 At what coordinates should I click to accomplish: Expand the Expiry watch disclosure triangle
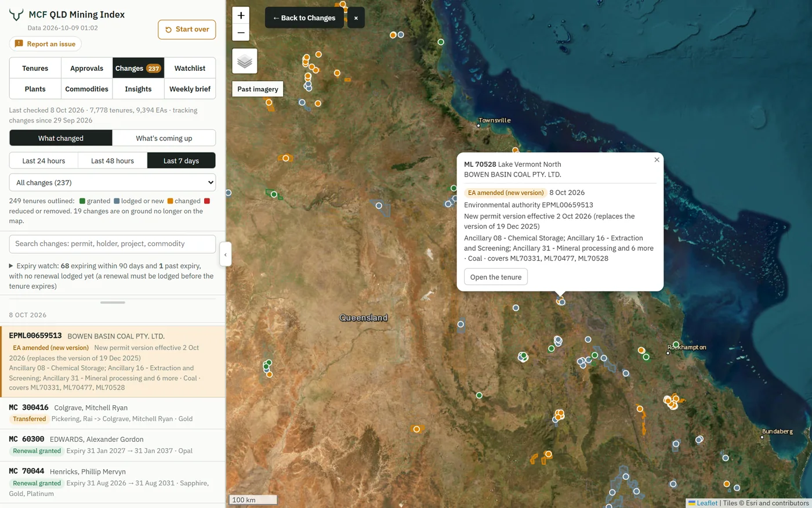[11, 266]
